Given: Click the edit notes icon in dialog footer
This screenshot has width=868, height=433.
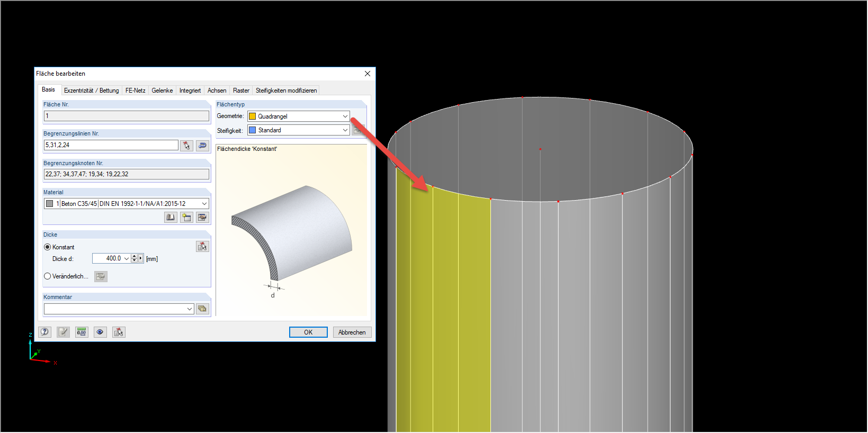Looking at the screenshot, I should [x=63, y=332].
